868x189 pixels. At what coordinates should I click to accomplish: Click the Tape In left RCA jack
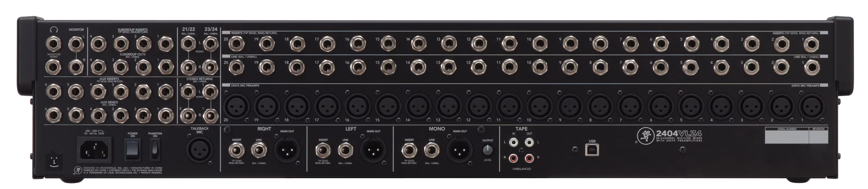514,143
